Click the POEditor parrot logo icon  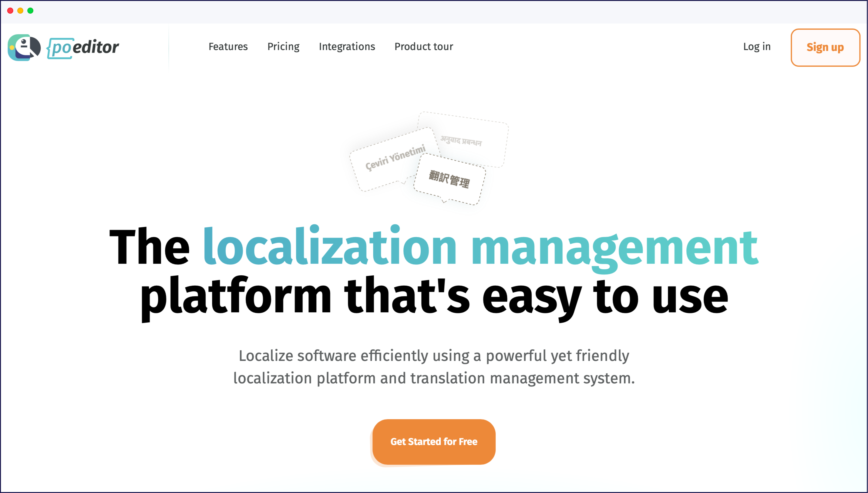click(x=24, y=47)
